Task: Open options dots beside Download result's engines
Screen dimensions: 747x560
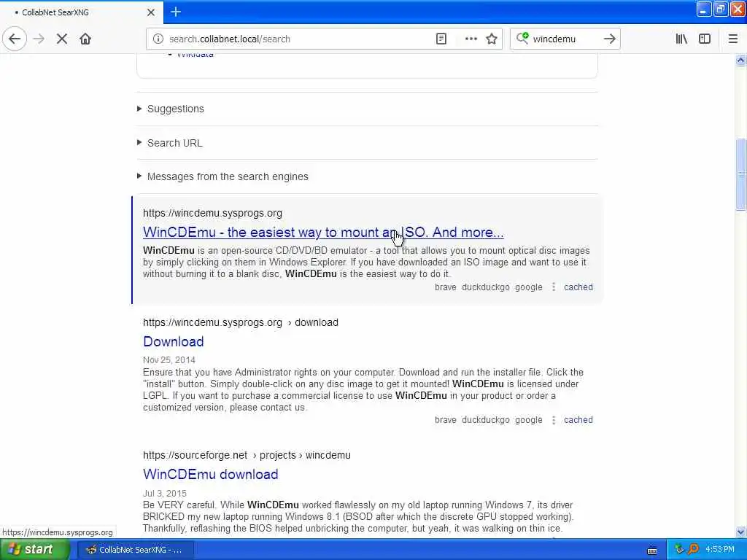Action: [x=554, y=419]
